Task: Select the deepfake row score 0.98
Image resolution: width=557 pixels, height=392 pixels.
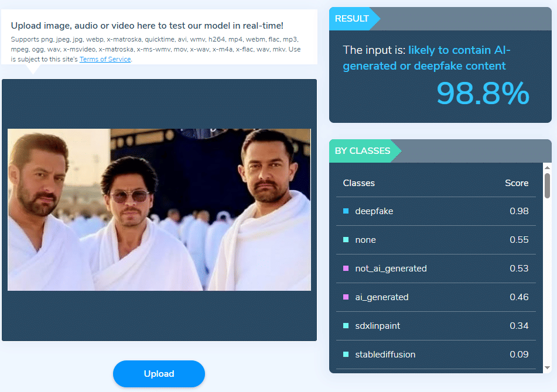Action: point(519,211)
